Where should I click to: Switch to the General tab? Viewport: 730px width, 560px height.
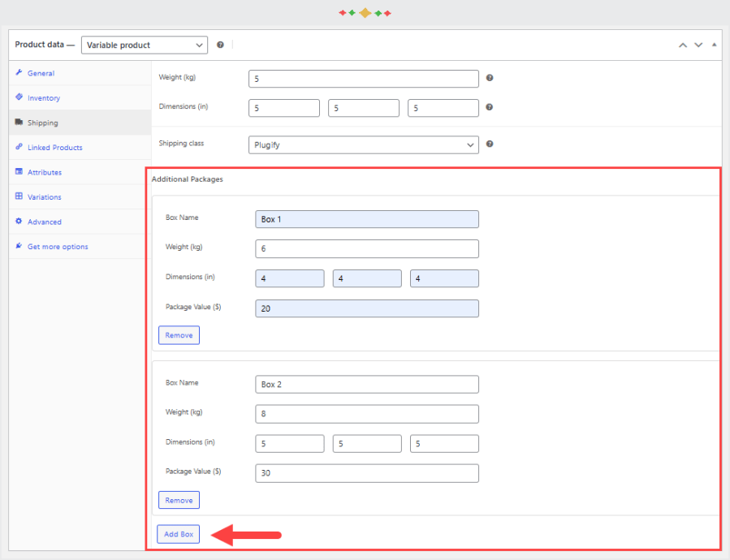tap(39, 72)
